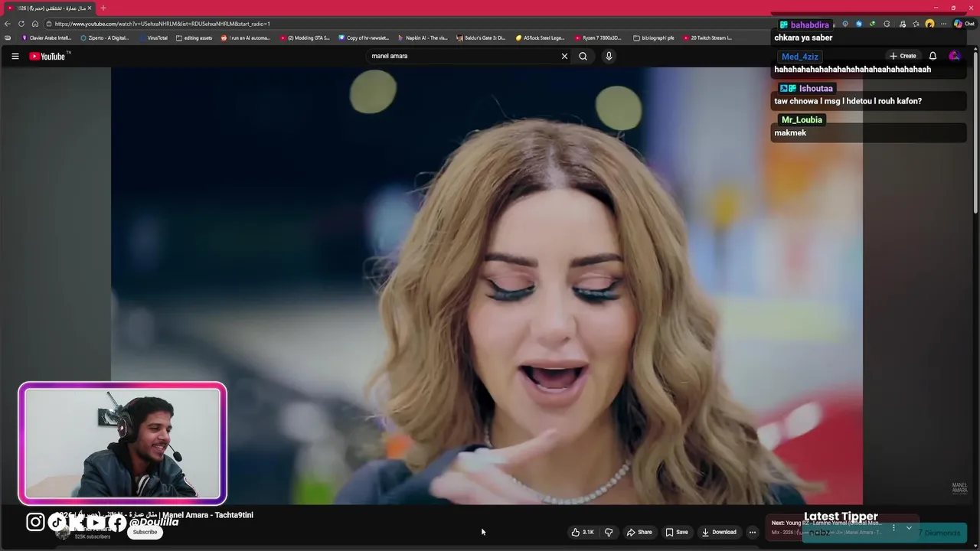This screenshot has width=980, height=551.
Task: Open the Facebook icon in overlay
Action: coord(116,523)
